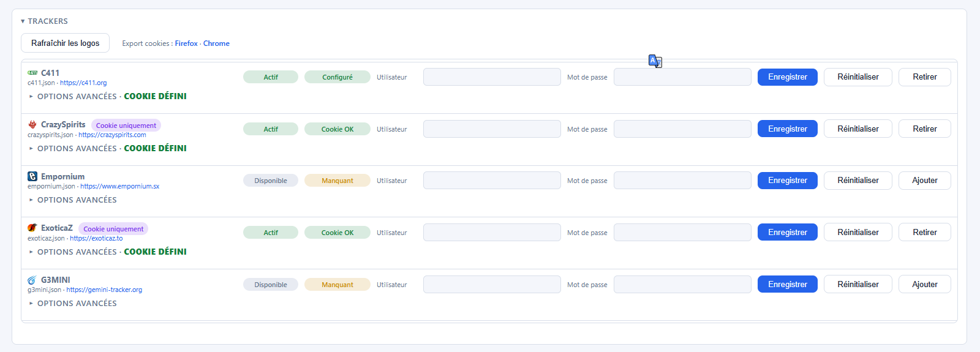Click the Empornium tracker logo icon

(32, 176)
